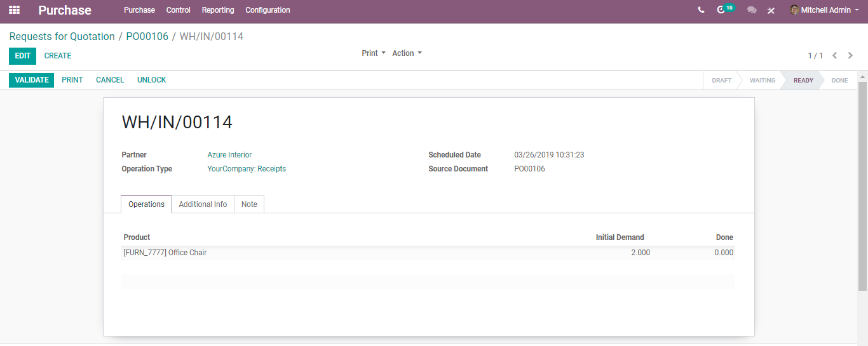The height and width of the screenshot is (346, 868).
Task: Select the DONE status stage
Action: pos(839,81)
